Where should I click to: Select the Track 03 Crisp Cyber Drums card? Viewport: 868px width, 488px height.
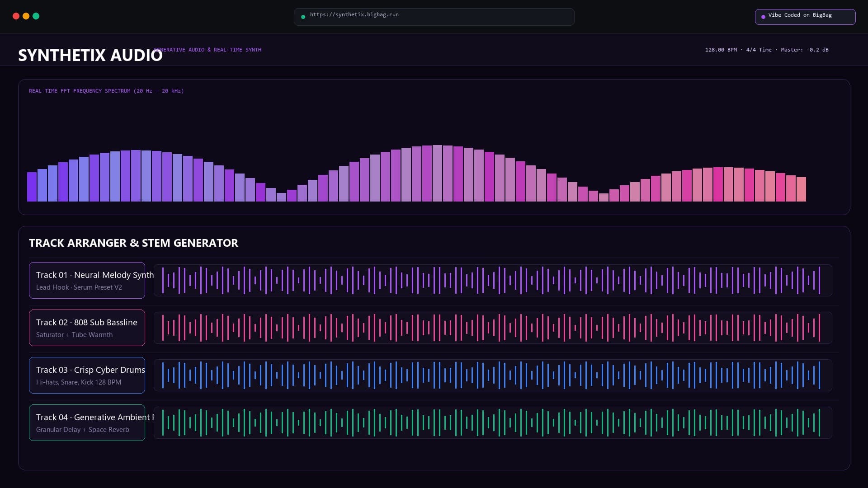click(x=87, y=375)
